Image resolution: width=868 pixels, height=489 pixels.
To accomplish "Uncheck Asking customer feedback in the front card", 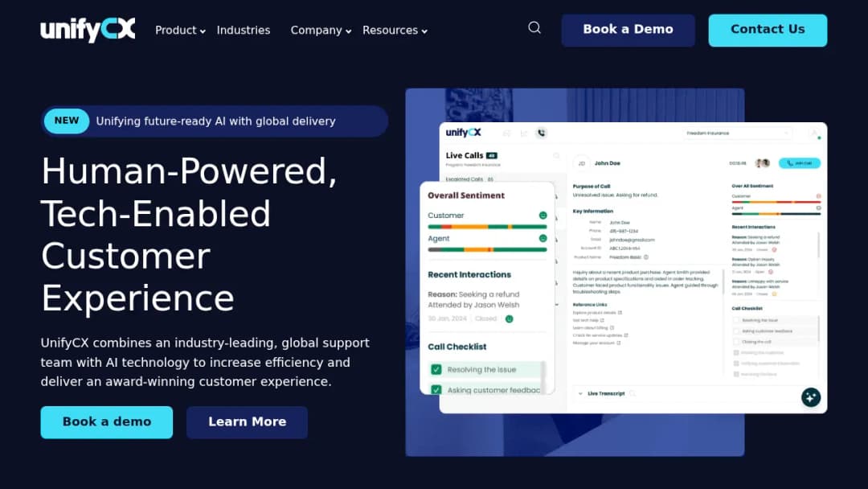I will pos(436,390).
